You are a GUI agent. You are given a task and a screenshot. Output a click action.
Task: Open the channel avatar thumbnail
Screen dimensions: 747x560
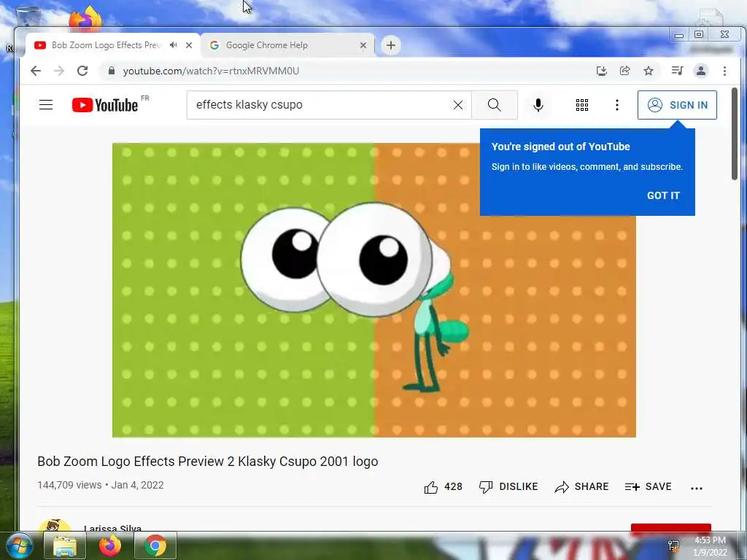[54, 525]
